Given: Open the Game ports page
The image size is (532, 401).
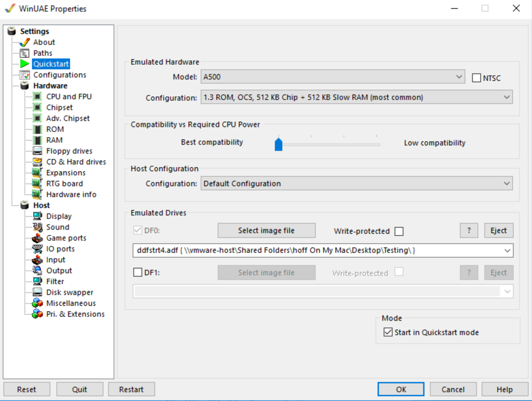Looking at the screenshot, I should point(66,238).
